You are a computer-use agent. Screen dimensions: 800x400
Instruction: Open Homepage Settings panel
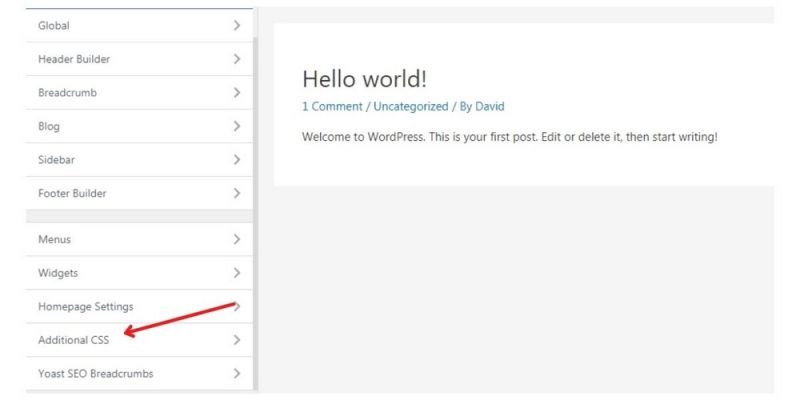[x=139, y=306]
